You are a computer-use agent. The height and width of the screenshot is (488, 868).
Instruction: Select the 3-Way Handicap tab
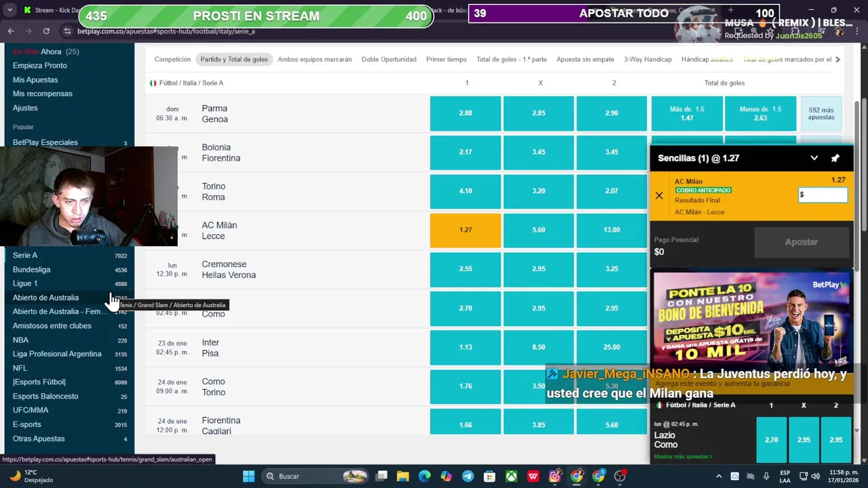pos(648,59)
